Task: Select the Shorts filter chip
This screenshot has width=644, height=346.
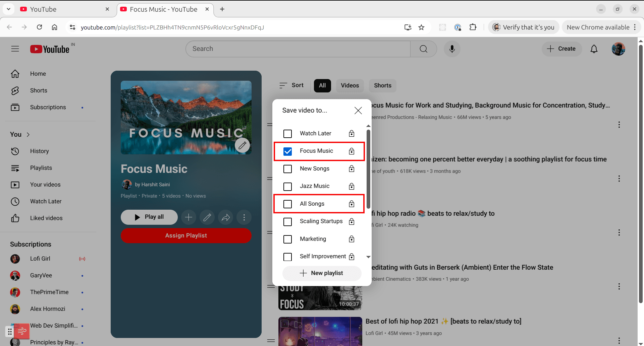Action: (383, 85)
